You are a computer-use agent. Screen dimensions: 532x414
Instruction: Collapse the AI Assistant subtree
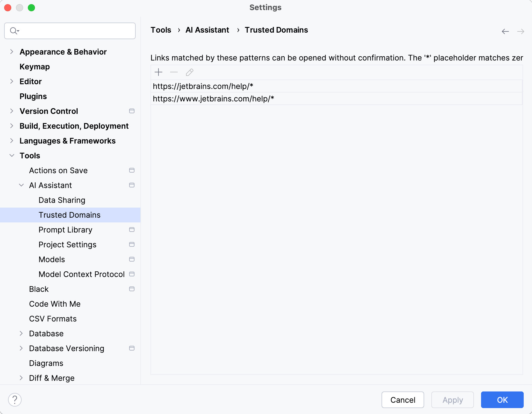(21, 185)
